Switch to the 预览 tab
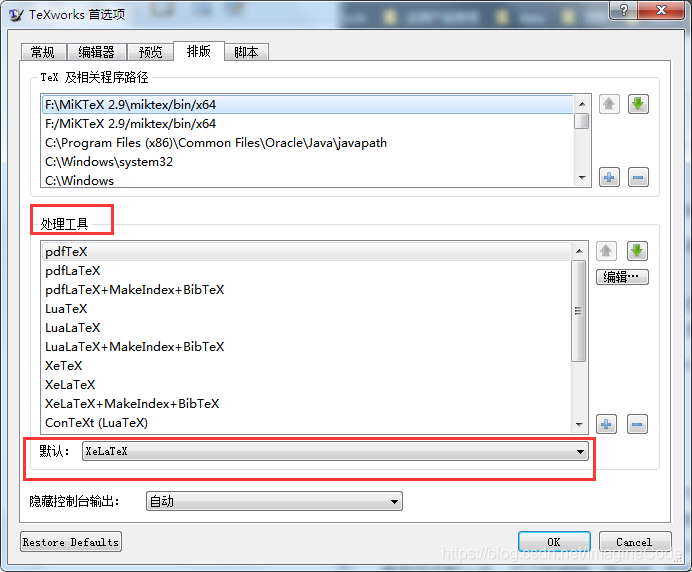The height and width of the screenshot is (572, 692). coord(150,52)
